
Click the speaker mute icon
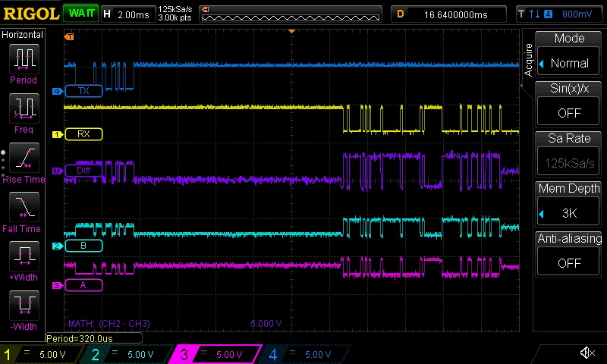[587, 353]
